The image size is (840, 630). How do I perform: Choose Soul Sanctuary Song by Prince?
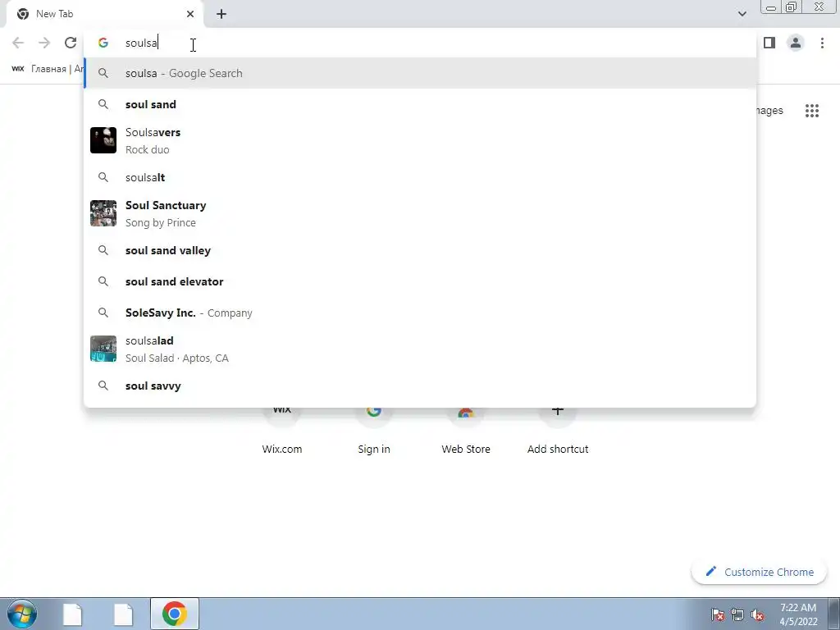click(x=420, y=213)
